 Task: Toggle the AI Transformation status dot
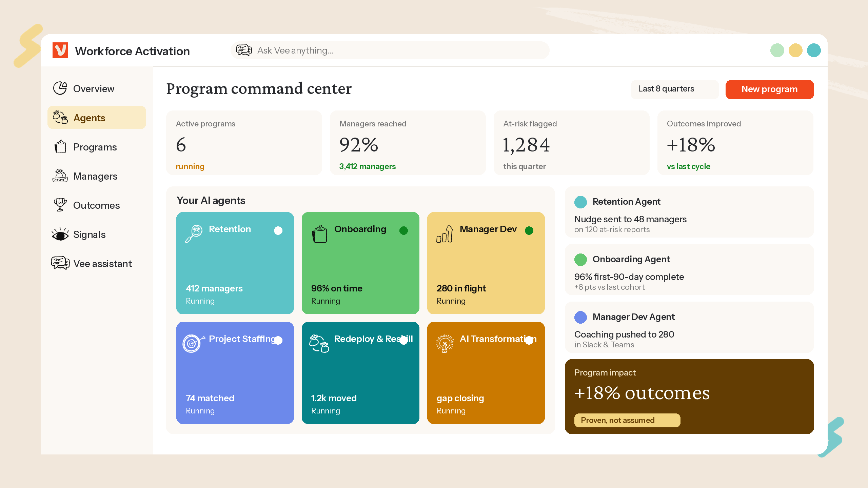[x=529, y=340]
